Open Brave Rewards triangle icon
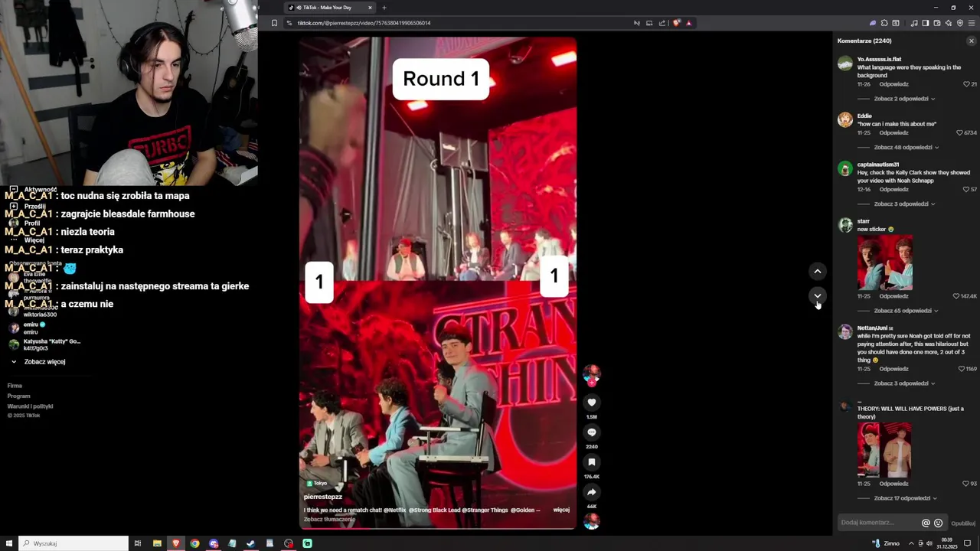The image size is (980, 551). (x=688, y=23)
